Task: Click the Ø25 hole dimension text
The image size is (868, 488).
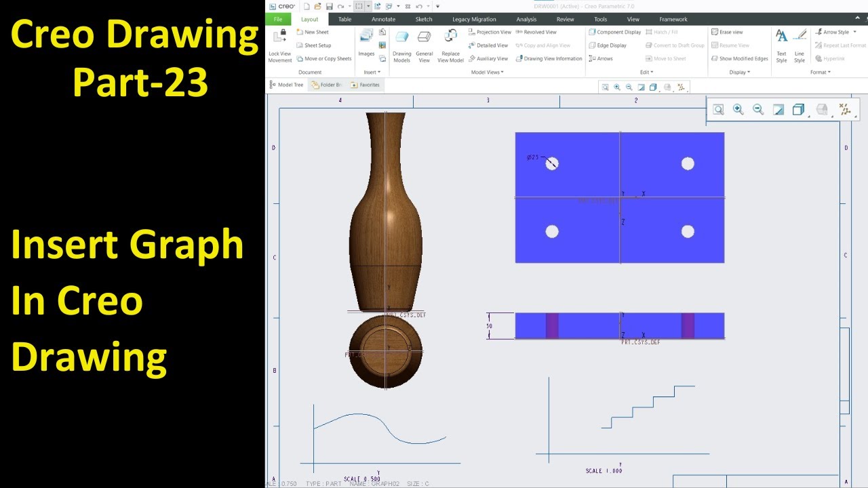Action: [x=533, y=157]
